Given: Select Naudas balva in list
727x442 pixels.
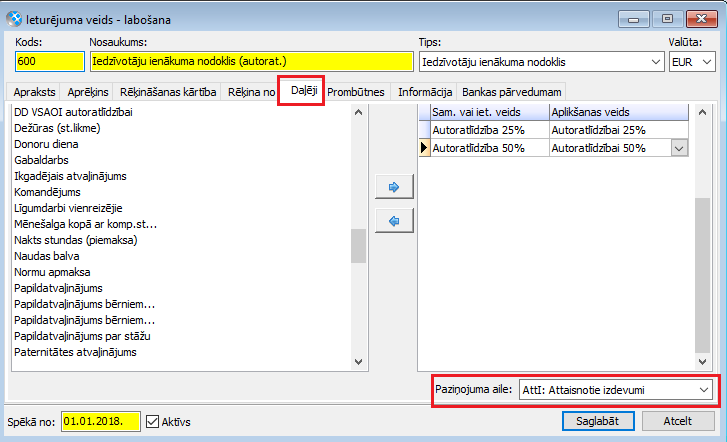Looking at the screenshot, I should click(46, 256).
